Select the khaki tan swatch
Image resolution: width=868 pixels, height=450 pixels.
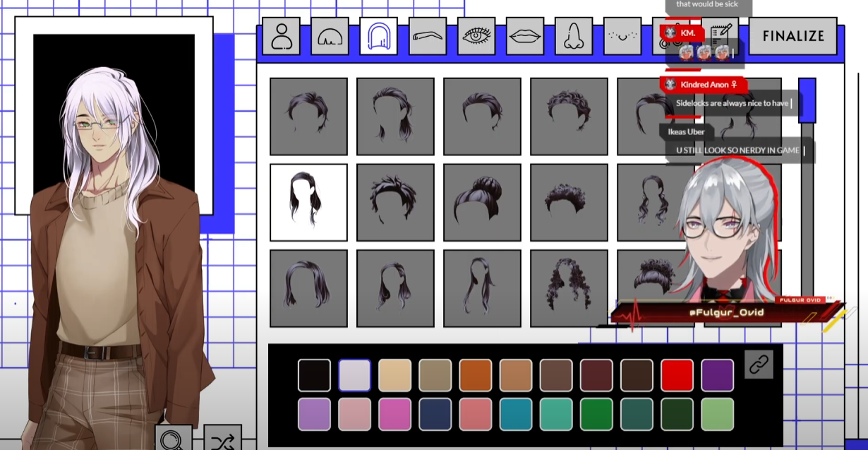435,375
